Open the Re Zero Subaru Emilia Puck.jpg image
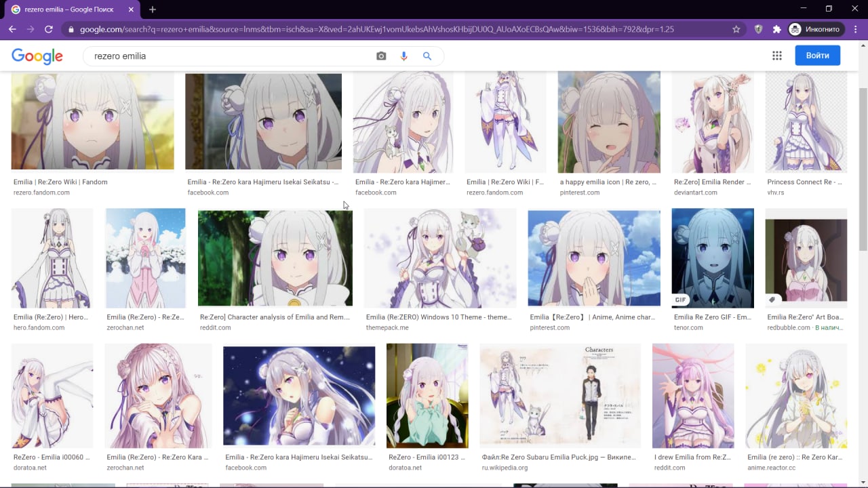868x488 pixels. [x=560, y=396]
